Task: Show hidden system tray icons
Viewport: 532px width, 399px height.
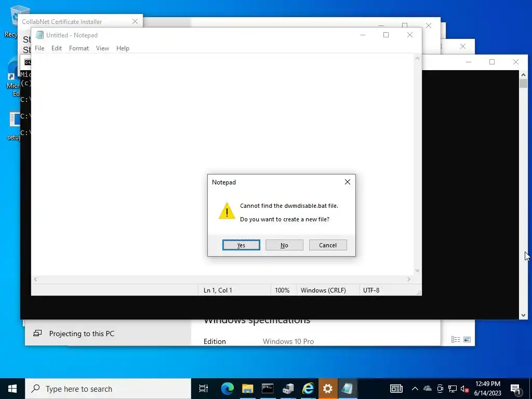Action: (x=415, y=389)
